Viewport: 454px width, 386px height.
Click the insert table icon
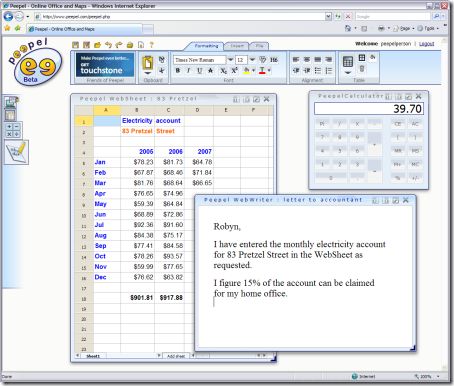(x=348, y=62)
